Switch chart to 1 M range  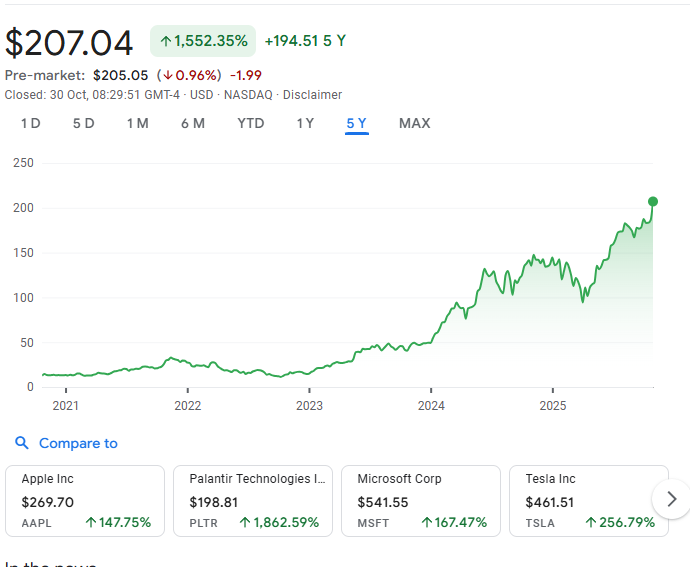point(138,123)
